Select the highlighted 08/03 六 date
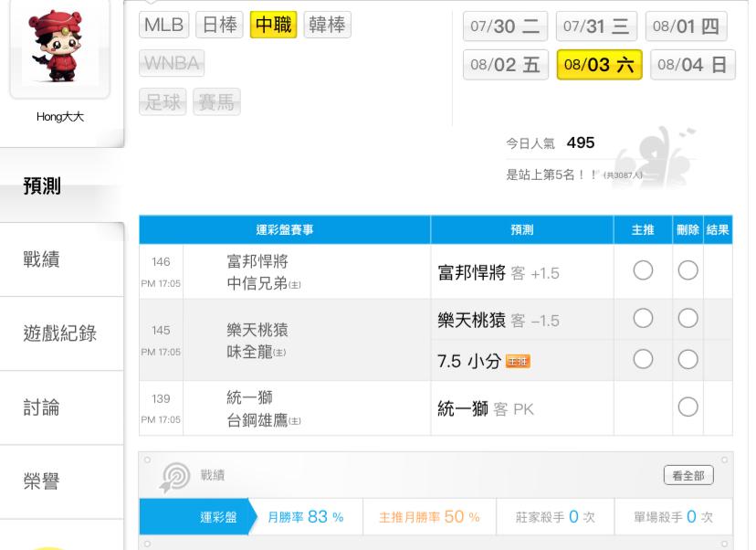 pos(599,65)
